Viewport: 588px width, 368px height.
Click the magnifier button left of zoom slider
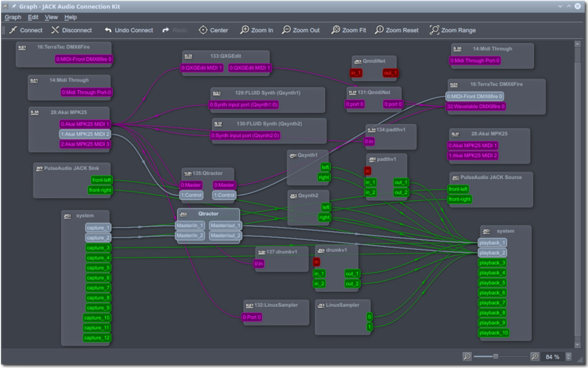(x=467, y=356)
